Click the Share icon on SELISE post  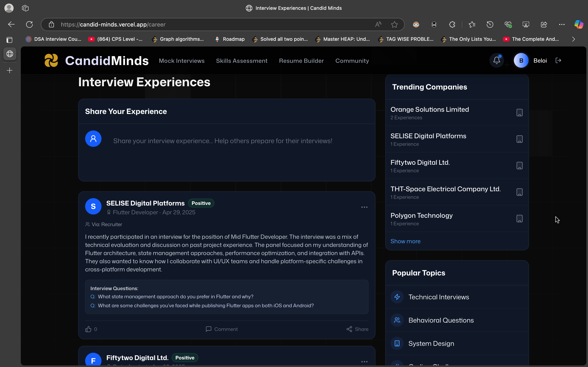click(x=349, y=329)
